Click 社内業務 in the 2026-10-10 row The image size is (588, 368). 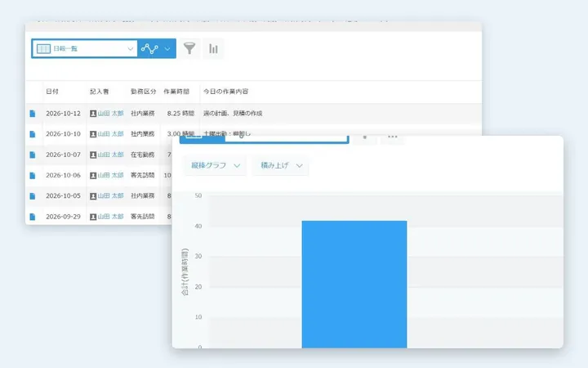[x=142, y=134]
